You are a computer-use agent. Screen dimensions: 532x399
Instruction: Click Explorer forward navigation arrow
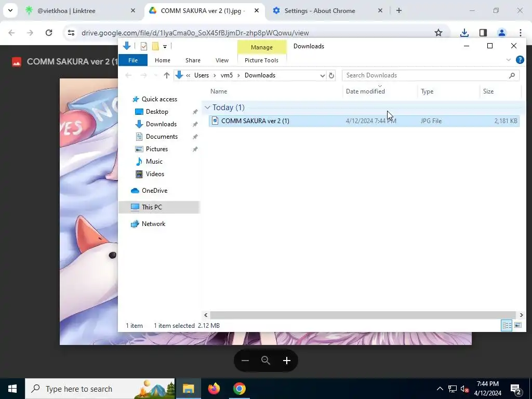(x=143, y=75)
